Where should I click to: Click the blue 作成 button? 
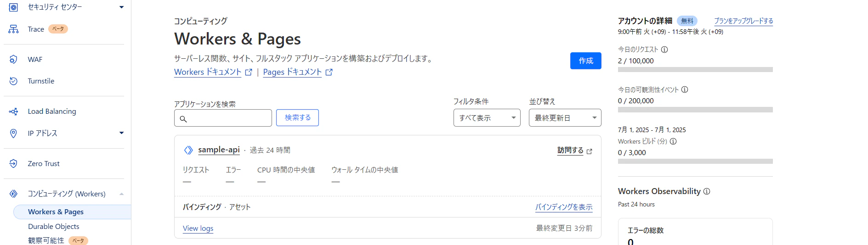585,61
